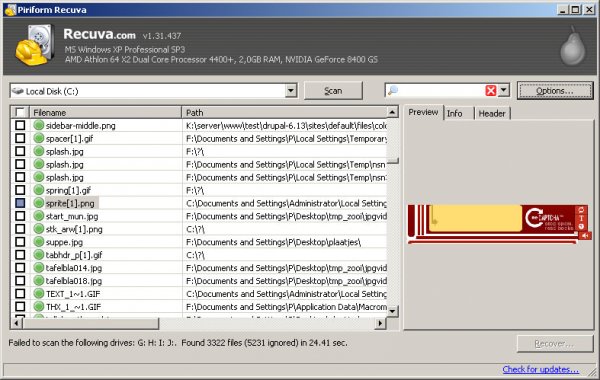The width and height of the screenshot is (600, 380).
Task: Open the Local Disk (C:) drive dropdown
Action: [291, 91]
